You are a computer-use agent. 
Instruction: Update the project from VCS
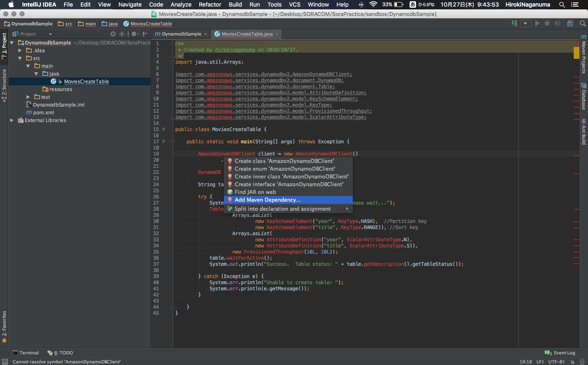[x=514, y=23]
